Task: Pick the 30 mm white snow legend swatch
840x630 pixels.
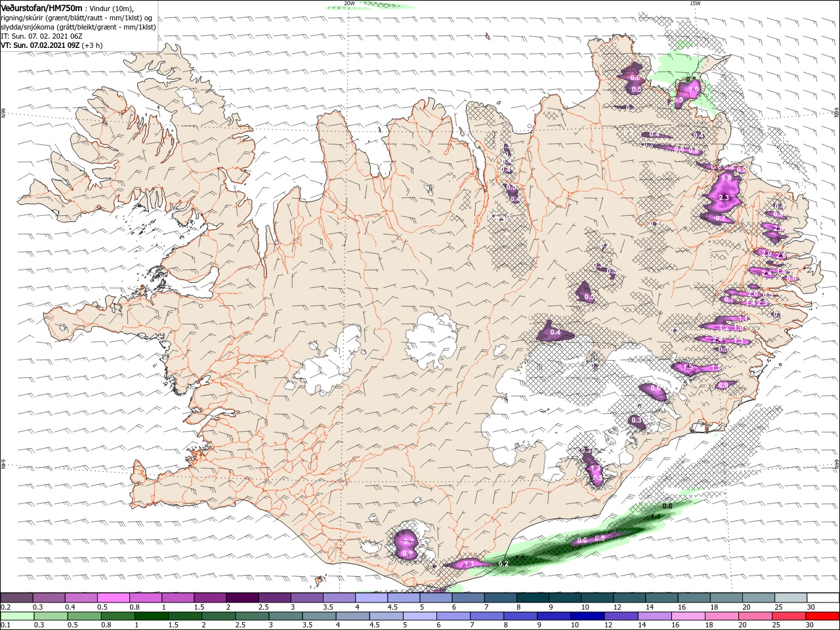Action: tap(823, 598)
